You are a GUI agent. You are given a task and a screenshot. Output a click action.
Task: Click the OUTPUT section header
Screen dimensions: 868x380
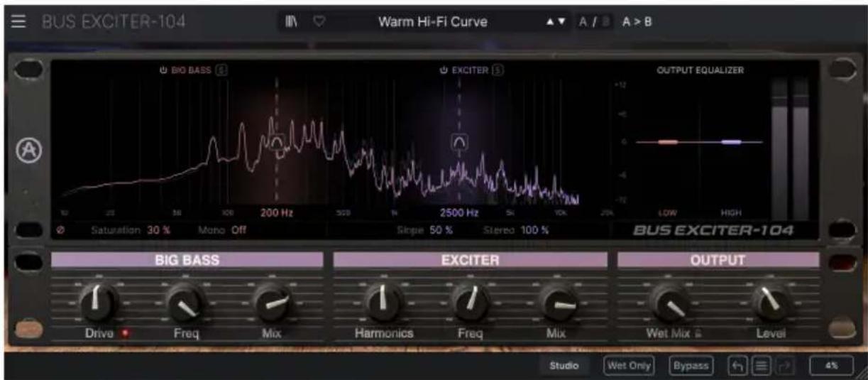tap(718, 260)
